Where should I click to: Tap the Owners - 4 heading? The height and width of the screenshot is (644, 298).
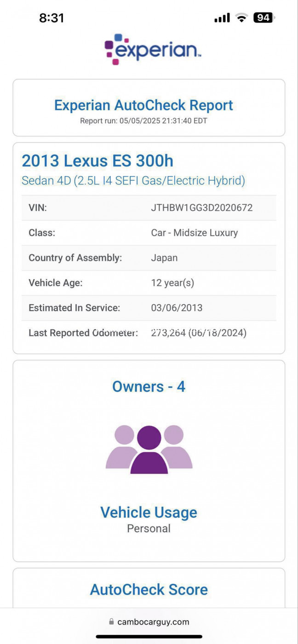(x=149, y=386)
